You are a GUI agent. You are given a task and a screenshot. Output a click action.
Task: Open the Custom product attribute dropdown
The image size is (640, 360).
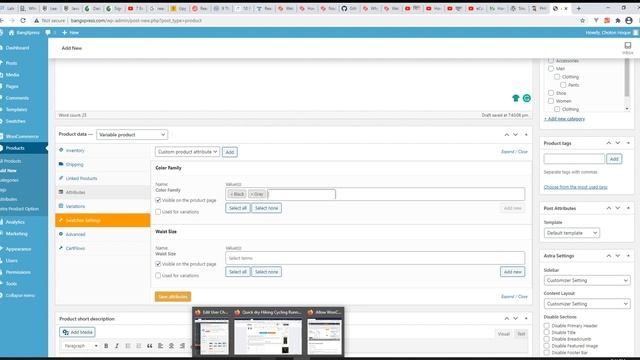(x=187, y=152)
